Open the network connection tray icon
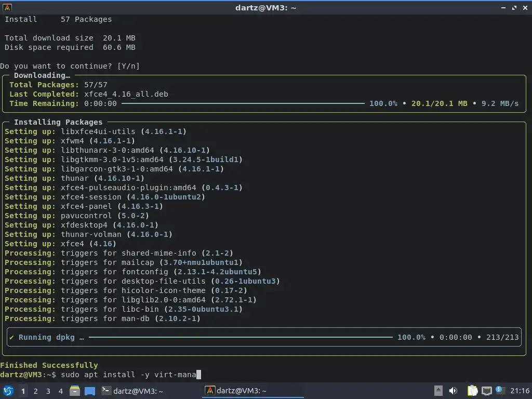The width and height of the screenshot is (532, 399). (486, 391)
